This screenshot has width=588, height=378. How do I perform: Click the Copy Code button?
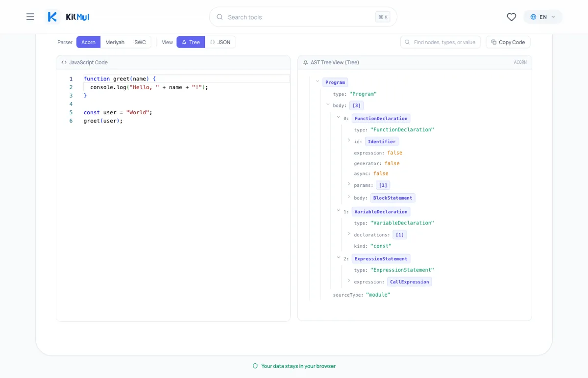click(x=508, y=42)
